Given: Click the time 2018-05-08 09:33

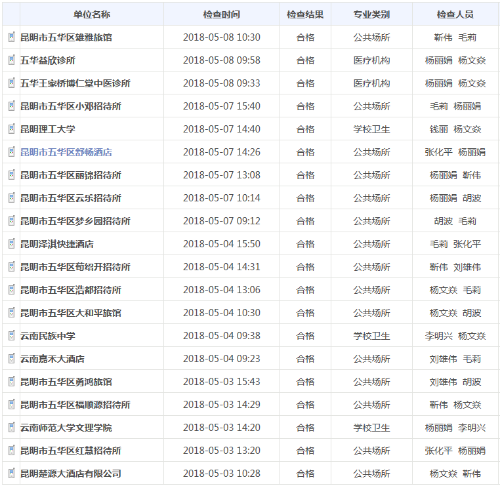Looking at the screenshot, I should point(222,83).
